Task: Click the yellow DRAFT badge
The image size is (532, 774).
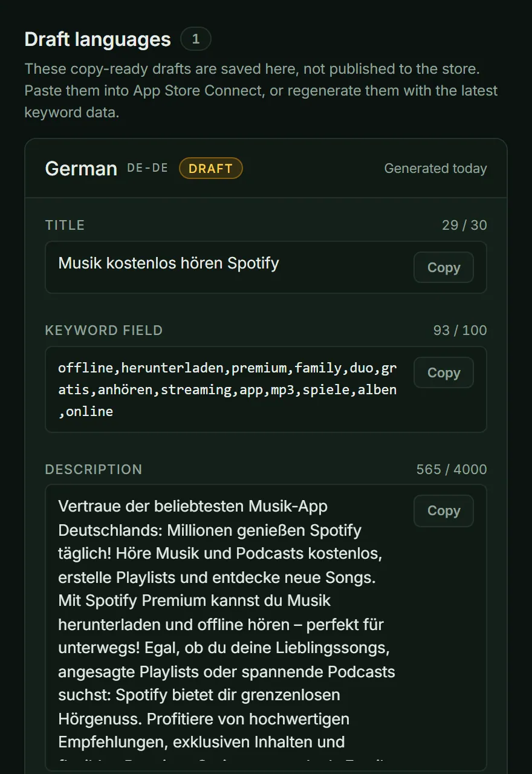Action: coord(211,169)
